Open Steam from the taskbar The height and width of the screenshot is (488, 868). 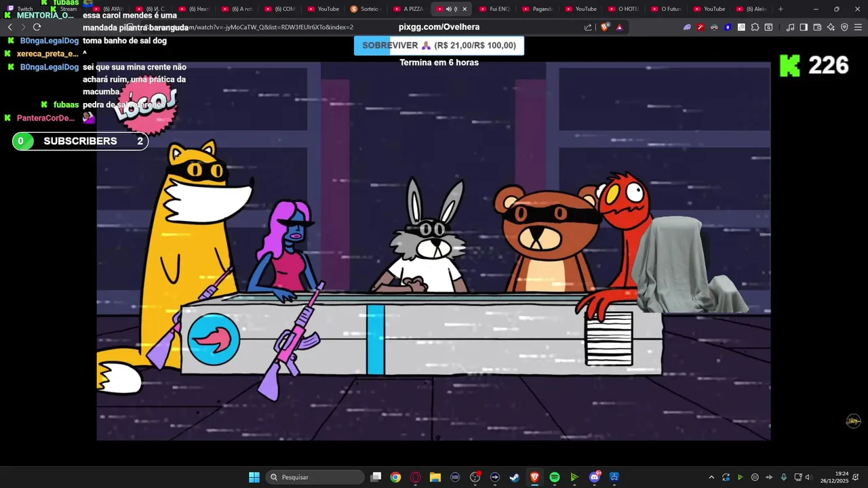coord(515,477)
